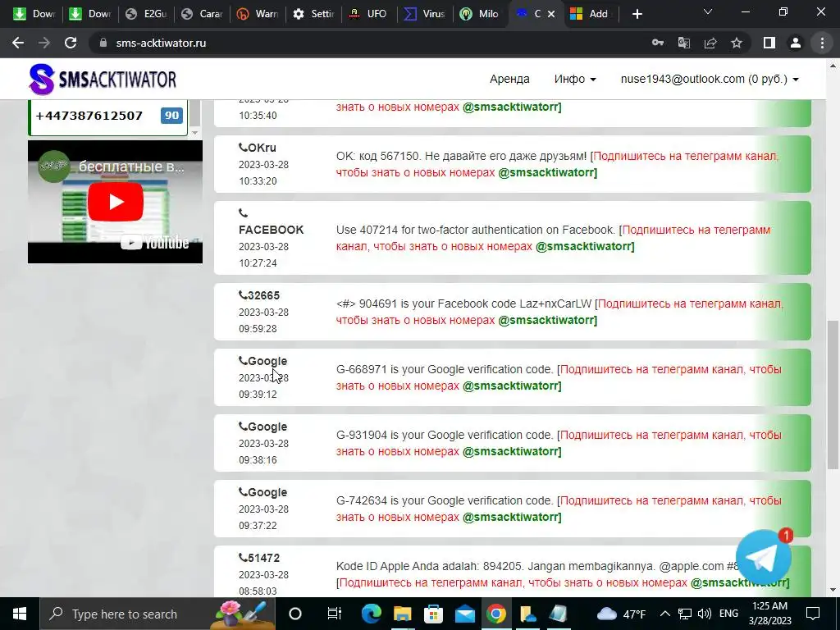Switch to the Warn browser tab

[258, 14]
